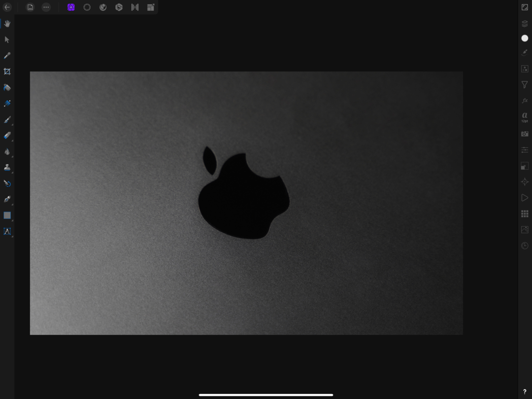
Task: Open the Navigator compass studio
Action: point(525,181)
